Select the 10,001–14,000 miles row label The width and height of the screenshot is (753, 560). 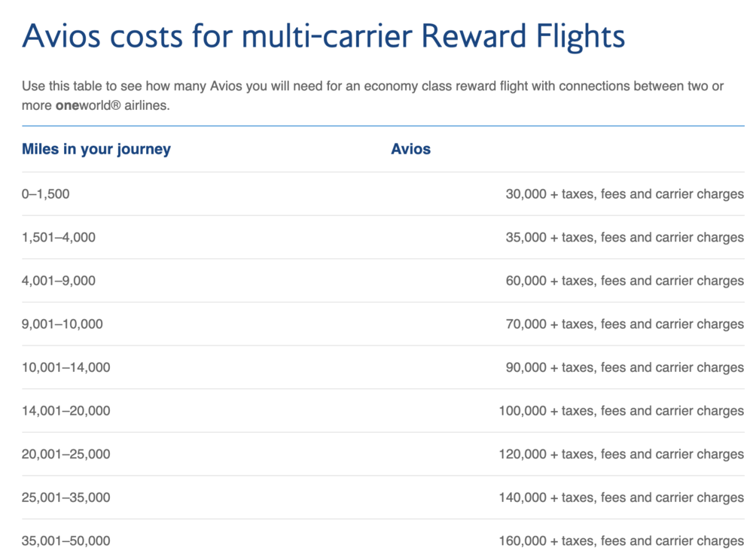pyautogui.click(x=66, y=368)
